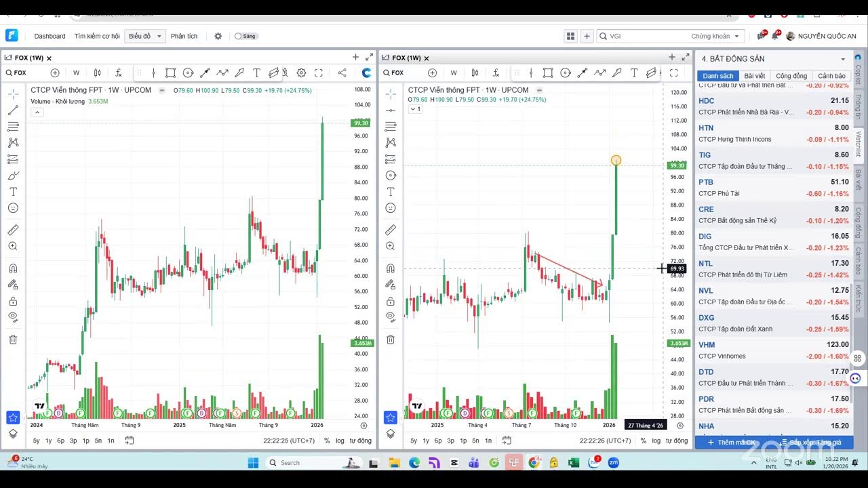Expand the 4. BẤT ĐỘNG SẢN watchlist dropdown

[x=843, y=59]
